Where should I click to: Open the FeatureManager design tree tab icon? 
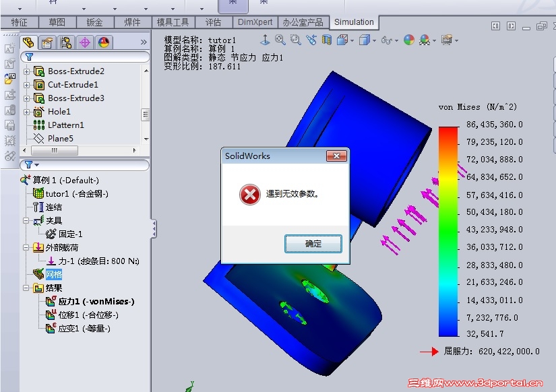[28, 42]
